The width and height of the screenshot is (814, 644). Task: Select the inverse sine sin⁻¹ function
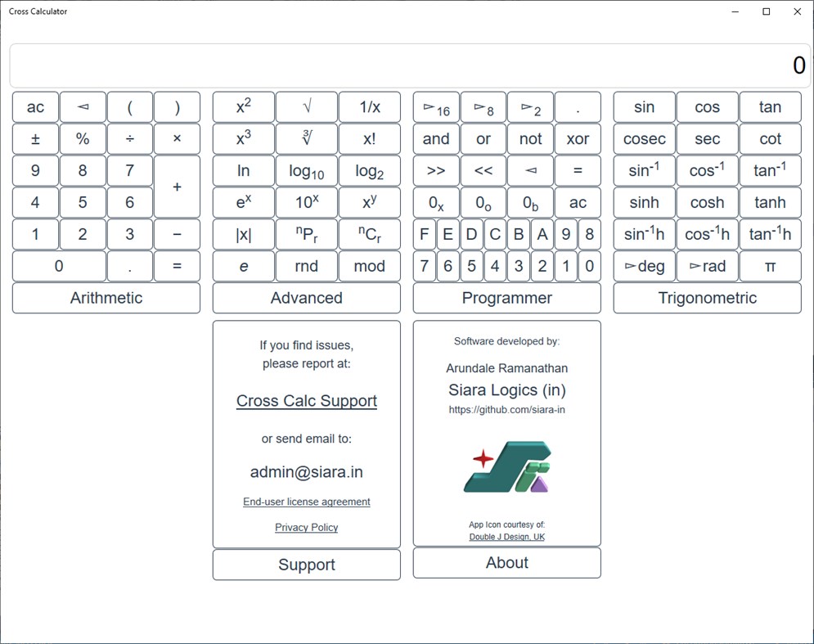pyautogui.click(x=644, y=170)
